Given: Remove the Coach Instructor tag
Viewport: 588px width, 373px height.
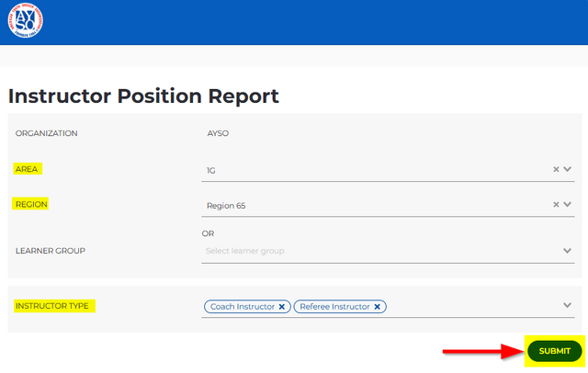Looking at the screenshot, I should point(282,307).
